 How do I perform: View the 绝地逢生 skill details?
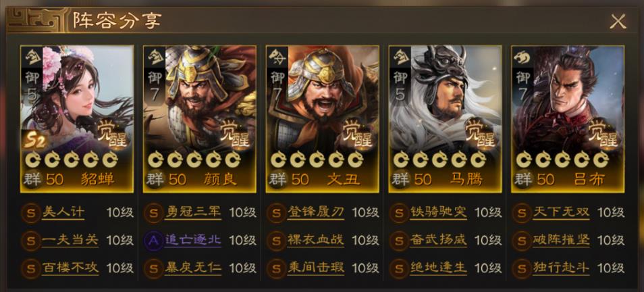click(x=439, y=268)
